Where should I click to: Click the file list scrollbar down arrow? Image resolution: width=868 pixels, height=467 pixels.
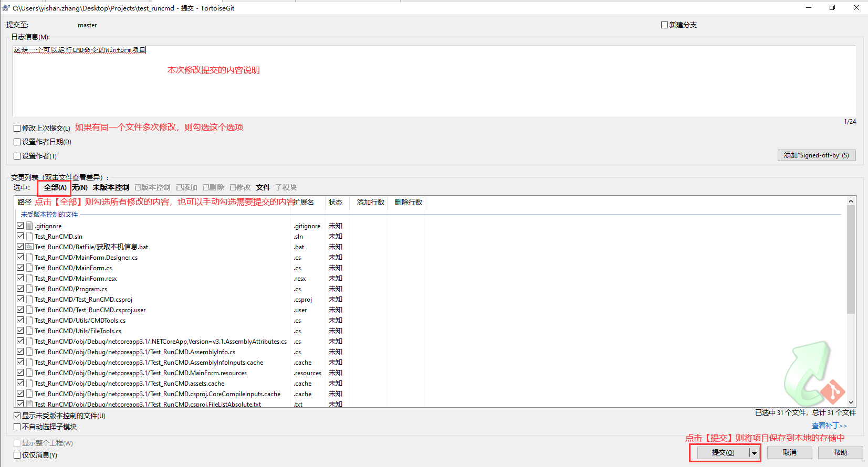pos(851,402)
